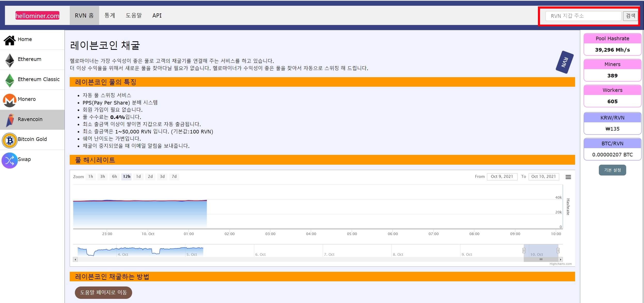
Task: Click the 기본 설정 button
Action: tap(612, 170)
